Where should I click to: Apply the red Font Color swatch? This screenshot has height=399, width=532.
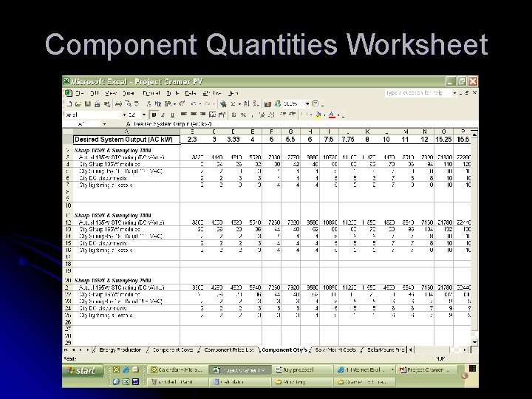[332, 115]
